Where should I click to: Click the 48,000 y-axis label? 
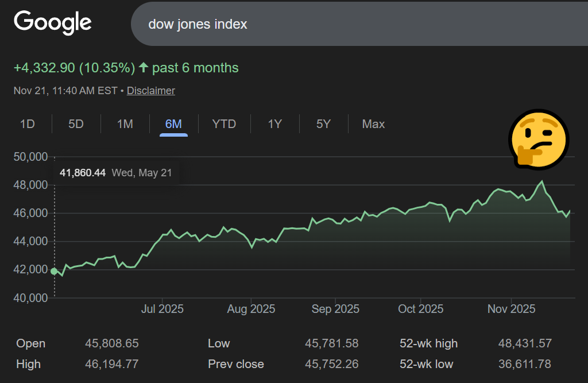pos(31,185)
